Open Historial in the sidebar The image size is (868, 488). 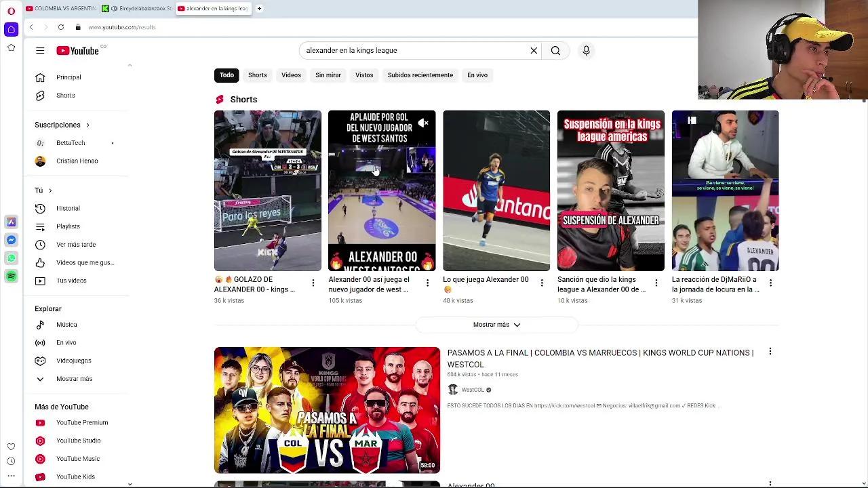click(x=68, y=208)
